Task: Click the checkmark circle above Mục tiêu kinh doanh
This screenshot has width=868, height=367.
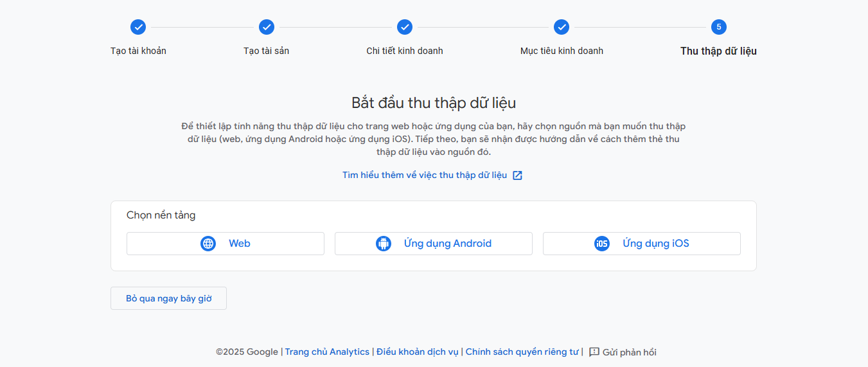Action: 562,27
